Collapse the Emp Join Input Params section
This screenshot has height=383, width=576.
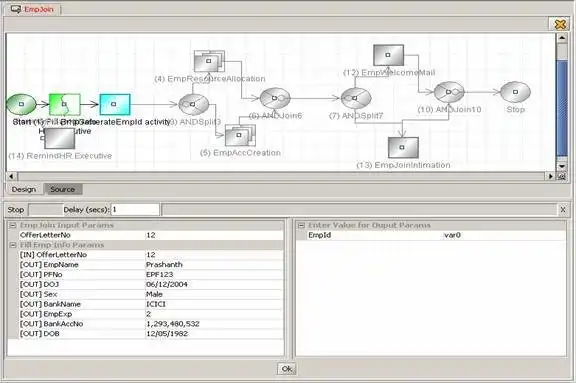tap(13, 225)
